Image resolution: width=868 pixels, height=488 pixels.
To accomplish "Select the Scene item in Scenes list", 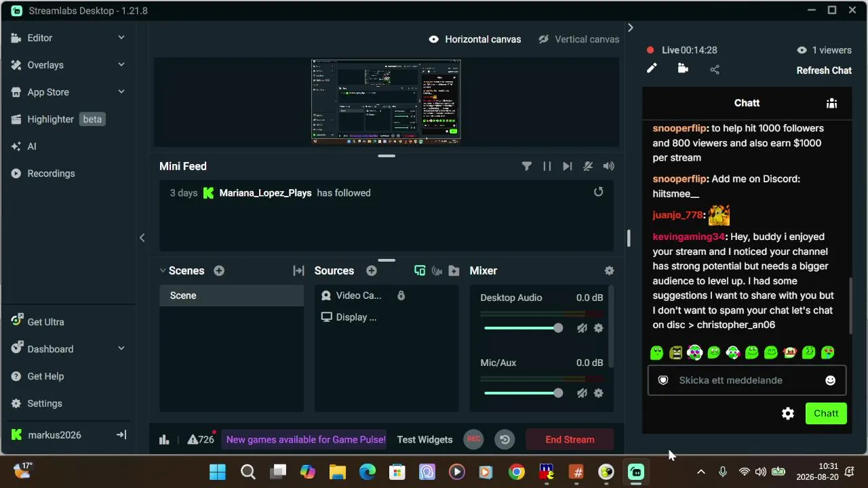I will pos(231,296).
